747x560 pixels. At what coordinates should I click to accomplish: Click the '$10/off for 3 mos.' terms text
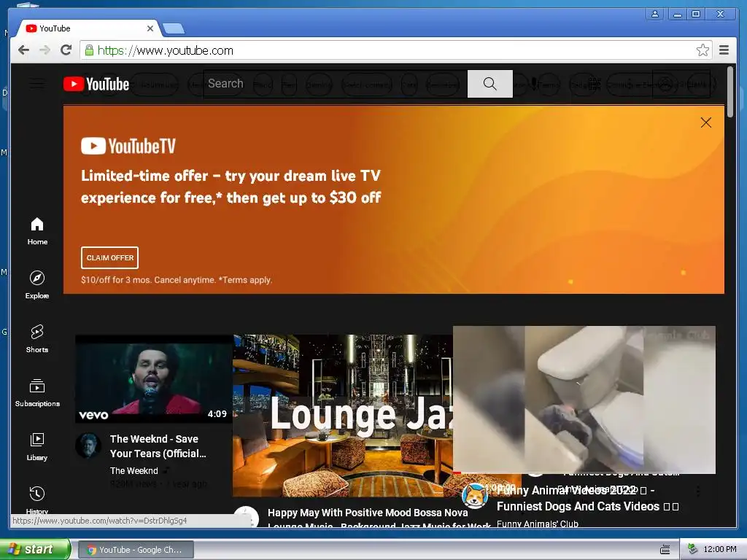click(177, 280)
